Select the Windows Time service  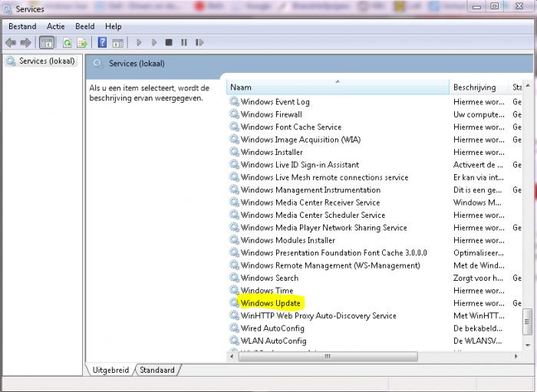point(267,291)
